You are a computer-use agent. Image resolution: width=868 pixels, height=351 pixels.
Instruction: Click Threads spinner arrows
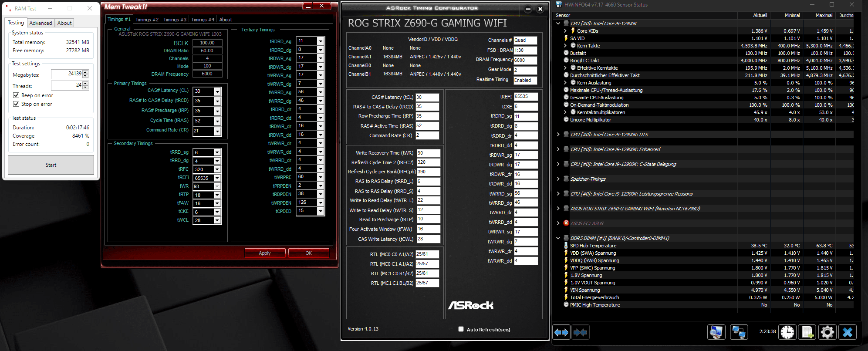pos(85,85)
